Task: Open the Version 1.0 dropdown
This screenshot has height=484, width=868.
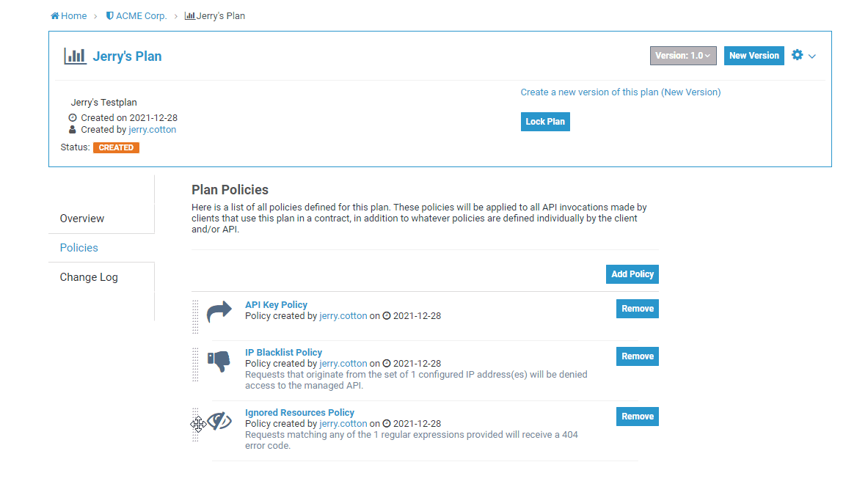Action: coord(683,56)
